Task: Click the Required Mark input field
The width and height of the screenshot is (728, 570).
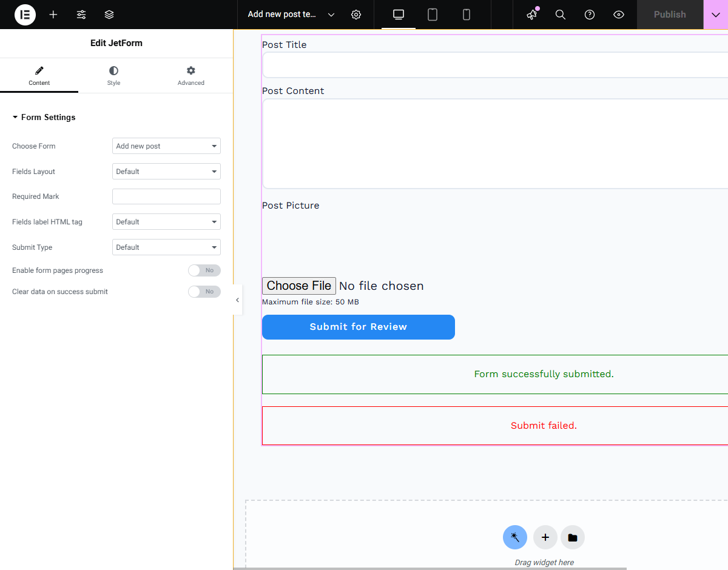Action: [x=166, y=196]
